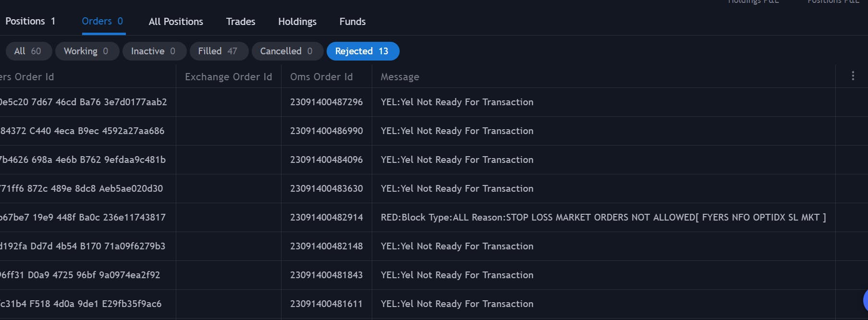Screen dimensions: 868x320
Task: Click the STOP LOSS MARKET ORDERS rejection message
Action: 603,217
